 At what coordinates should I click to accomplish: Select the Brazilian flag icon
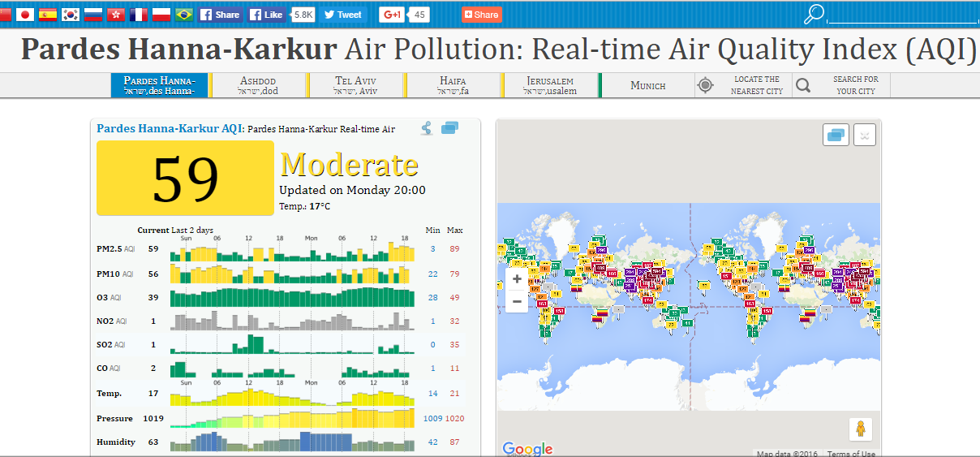184,15
